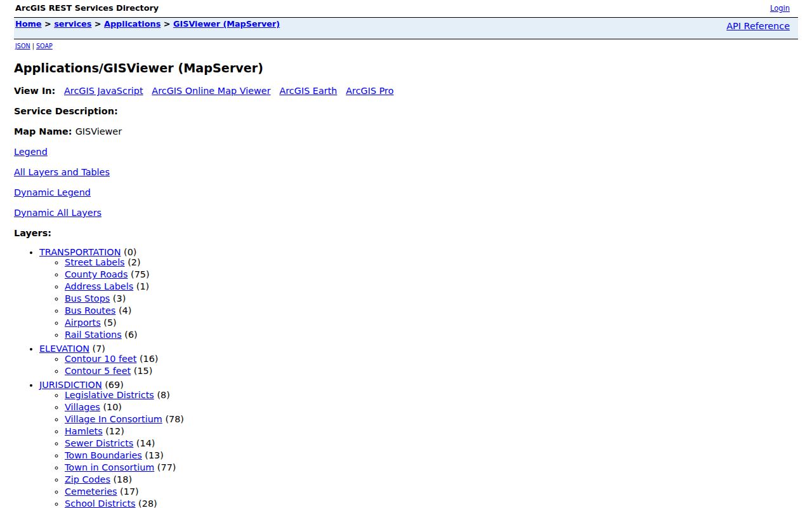Open the County Roads layer
This screenshot has width=812, height=508.
click(x=96, y=274)
